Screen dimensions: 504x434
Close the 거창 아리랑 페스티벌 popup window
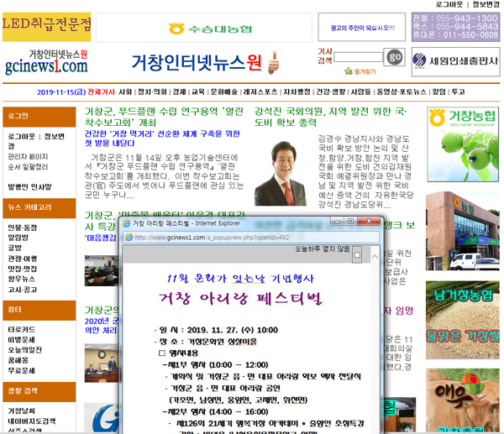369,222
